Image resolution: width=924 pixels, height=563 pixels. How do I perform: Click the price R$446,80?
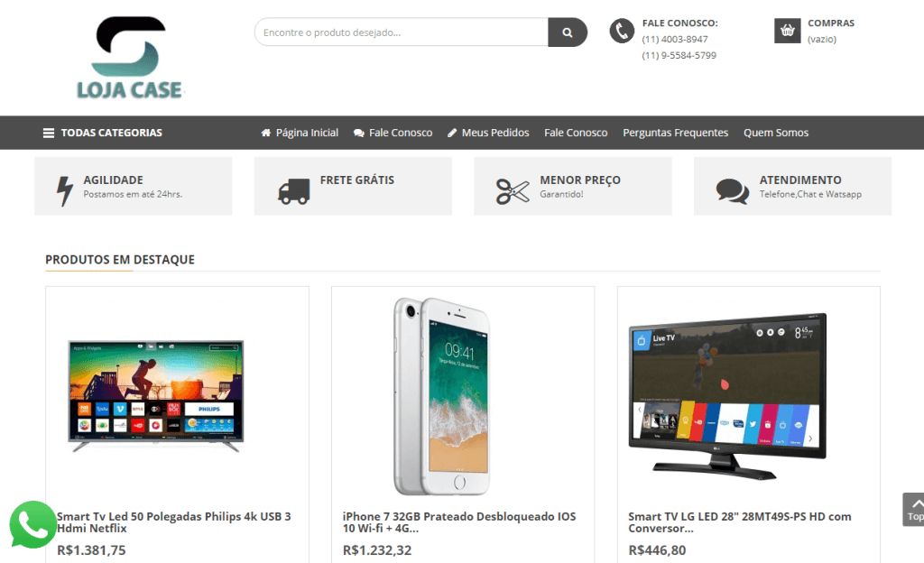(657, 550)
